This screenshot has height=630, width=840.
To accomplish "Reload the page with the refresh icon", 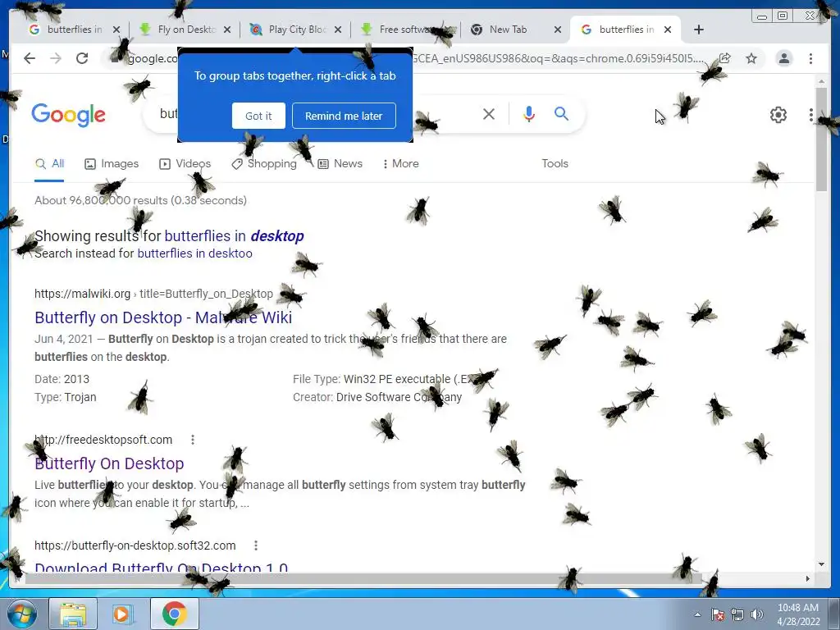I will point(82,58).
